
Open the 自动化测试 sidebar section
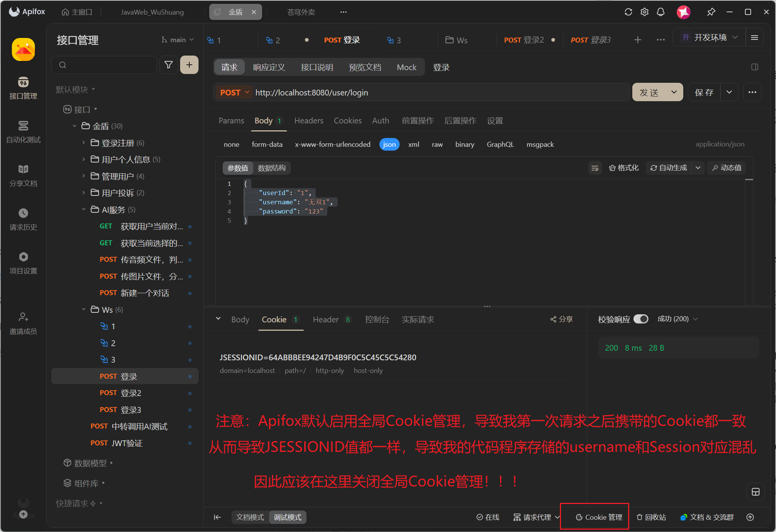tap(23, 131)
